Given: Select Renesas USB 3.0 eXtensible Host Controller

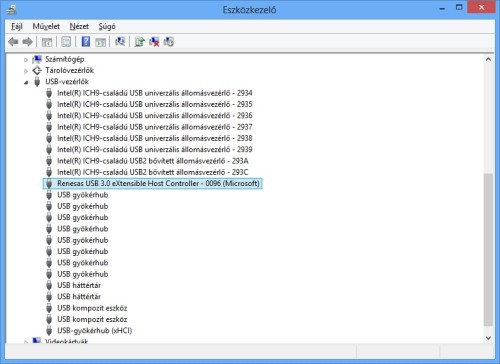Looking at the screenshot, I should tap(158, 184).
